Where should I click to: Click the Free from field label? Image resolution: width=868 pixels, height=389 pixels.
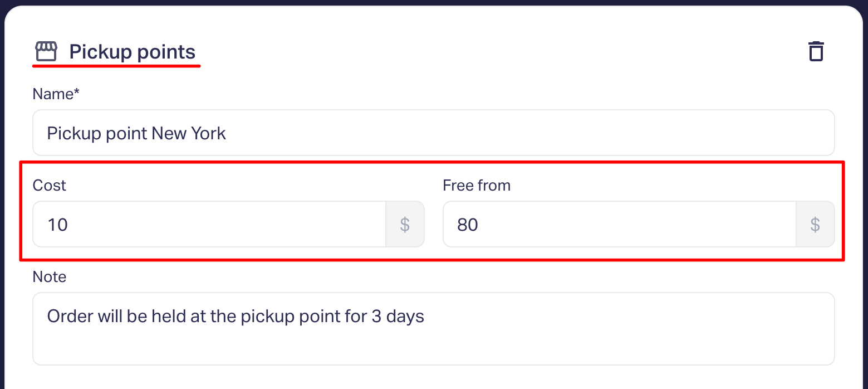tap(477, 185)
